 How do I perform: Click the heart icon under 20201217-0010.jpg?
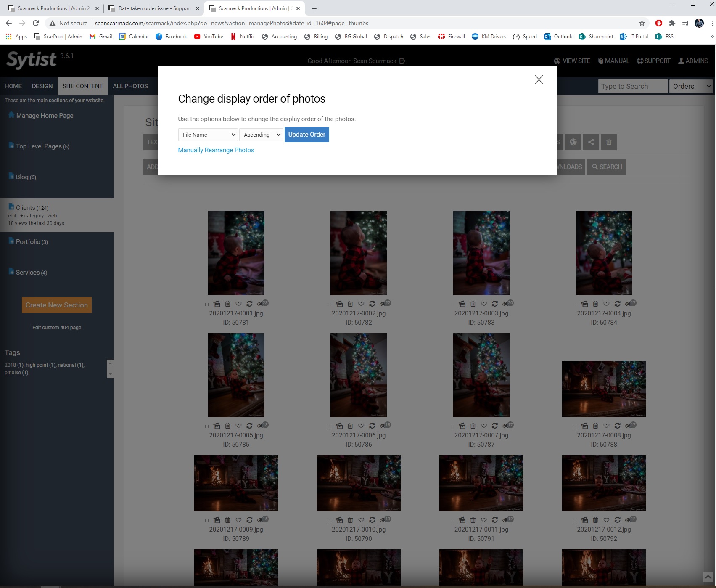(361, 520)
